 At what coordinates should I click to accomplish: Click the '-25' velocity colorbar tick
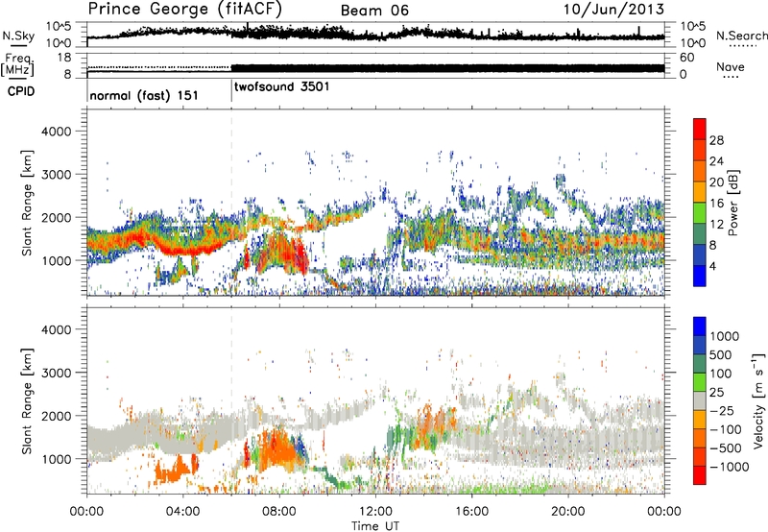[x=721, y=410]
